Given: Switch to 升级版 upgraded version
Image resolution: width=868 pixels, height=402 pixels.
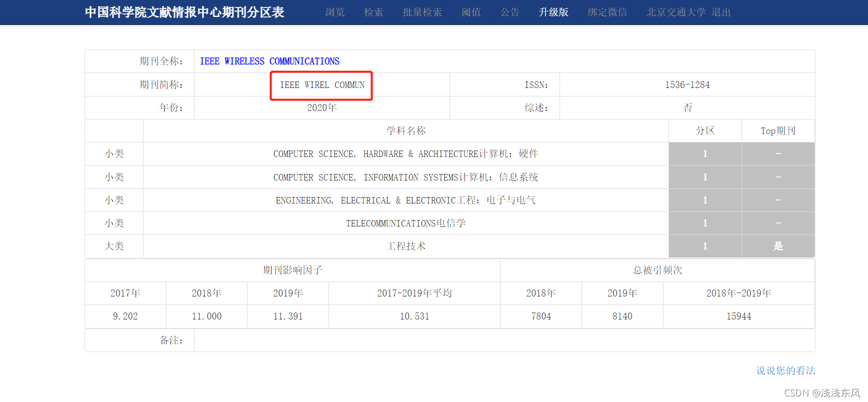Looking at the screenshot, I should (x=553, y=12).
